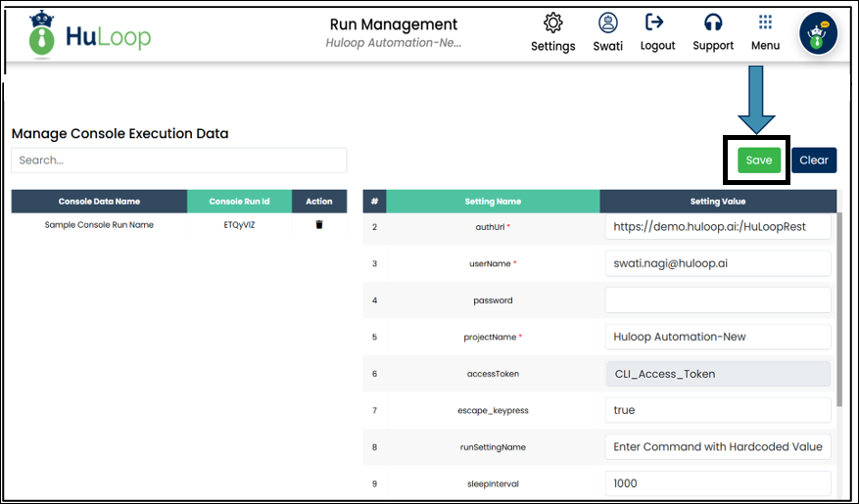Open the Support headset icon
This screenshot has height=504, width=859.
(x=713, y=23)
